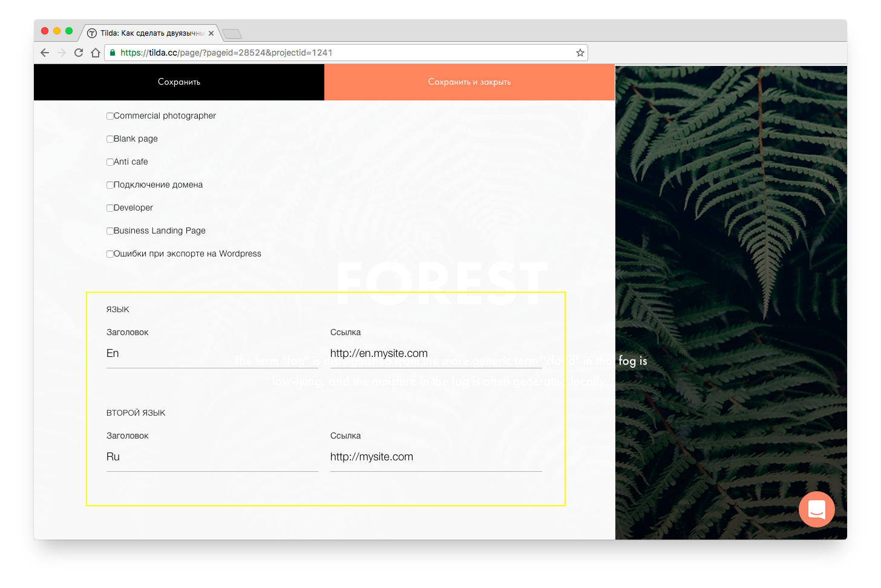This screenshot has height=588, width=881.
Task: Click the browser forward arrow
Action: 62,53
